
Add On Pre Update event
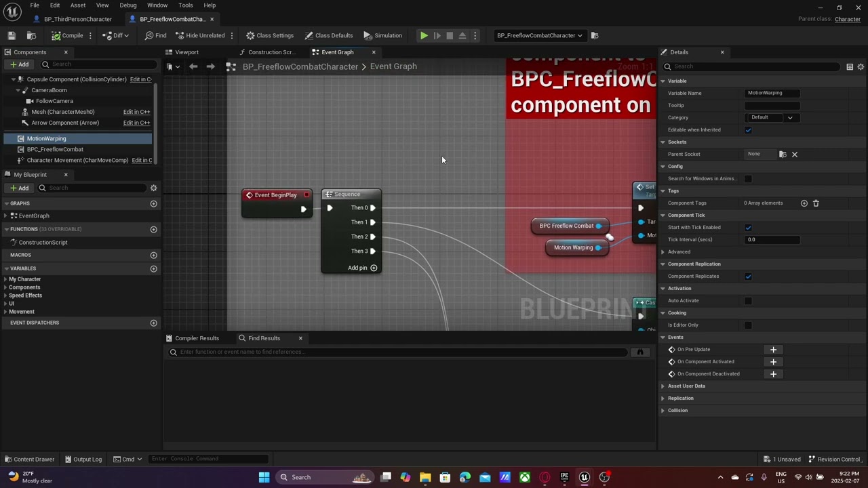click(x=773, y=350)
